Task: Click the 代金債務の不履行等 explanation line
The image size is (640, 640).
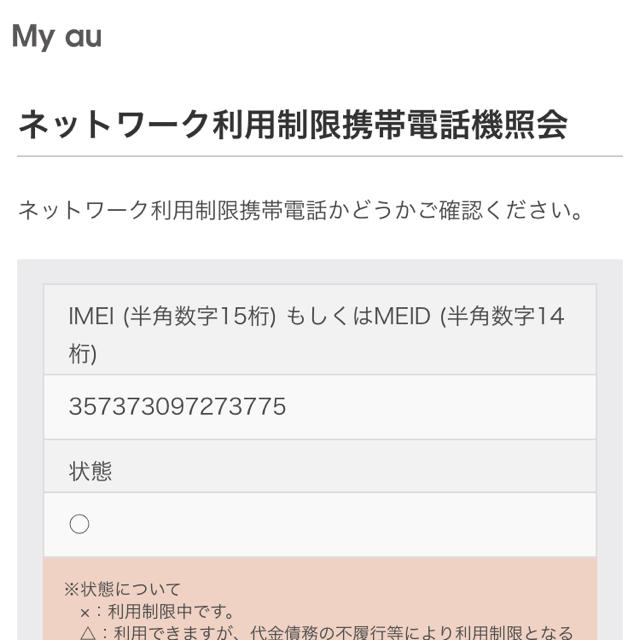Action: tap(327, 633)
